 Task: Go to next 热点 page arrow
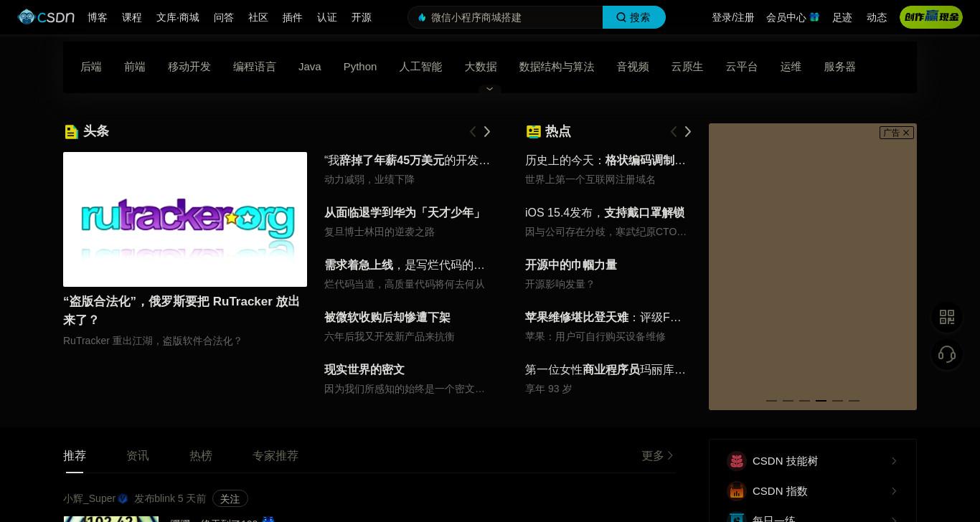pos(688,131)
